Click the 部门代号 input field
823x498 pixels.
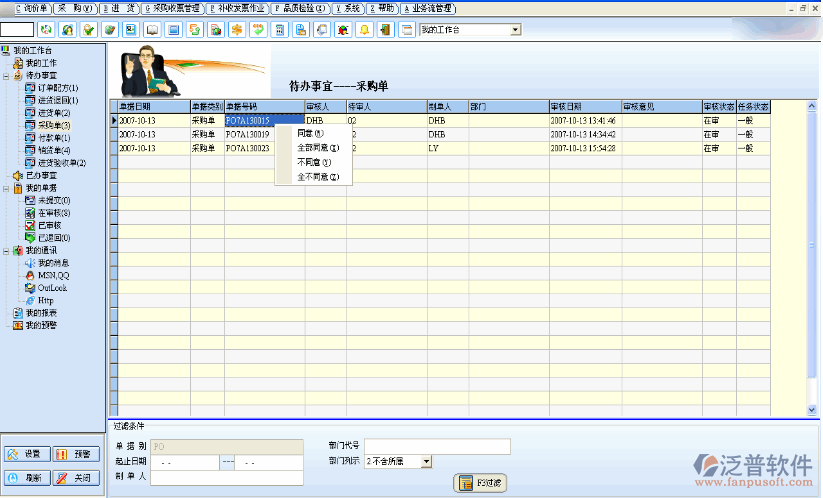pos(437,446)
